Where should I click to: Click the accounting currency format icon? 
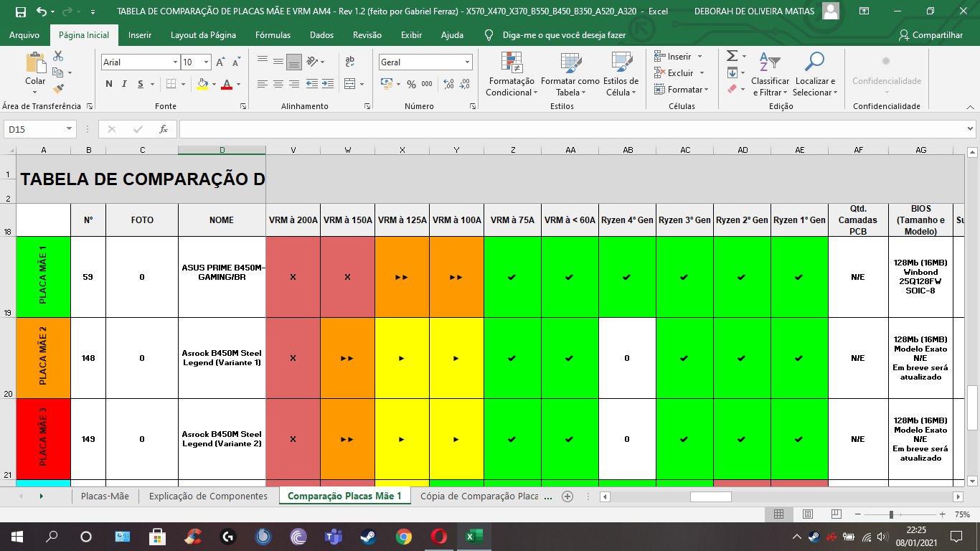(x=387, y=84)
